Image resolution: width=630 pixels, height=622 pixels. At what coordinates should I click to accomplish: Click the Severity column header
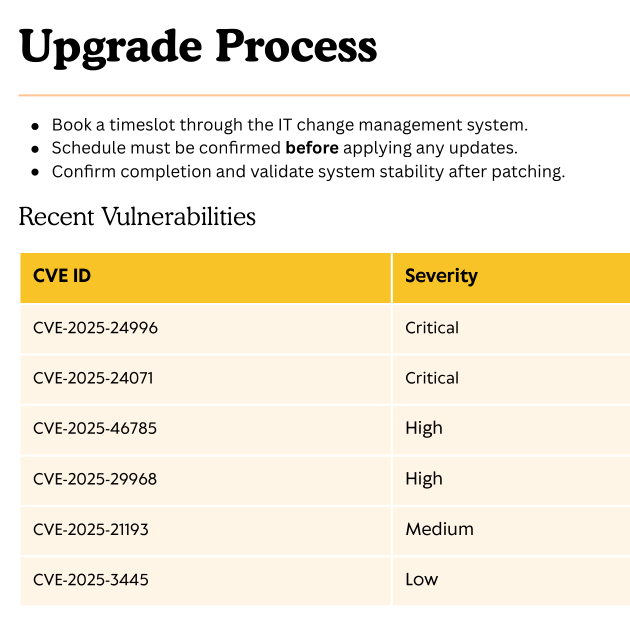(441, 276)
